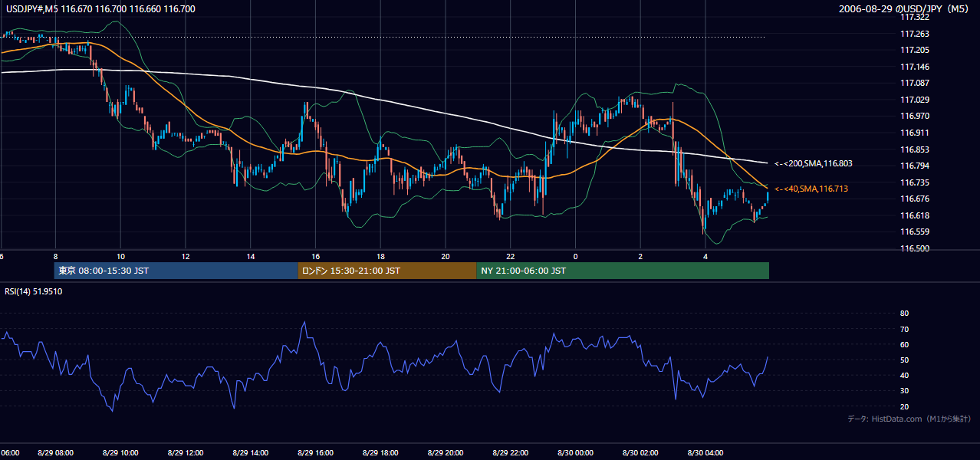Click the 8/29 18:00 time label
The height and width of the screenshot is (460, 980).
[380, 453]
